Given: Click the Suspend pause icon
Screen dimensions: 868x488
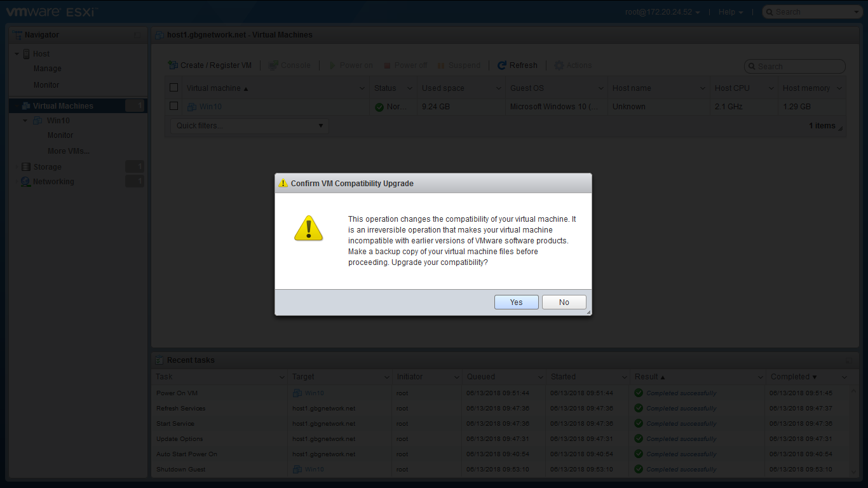Looking at the screenshot, I should point(441,65).
